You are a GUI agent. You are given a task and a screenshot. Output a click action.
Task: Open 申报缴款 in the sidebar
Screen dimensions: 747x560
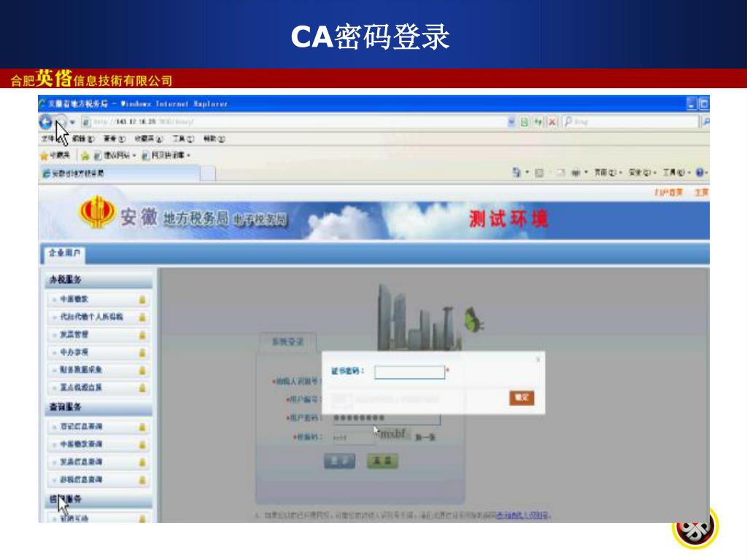tap(74, 299)
